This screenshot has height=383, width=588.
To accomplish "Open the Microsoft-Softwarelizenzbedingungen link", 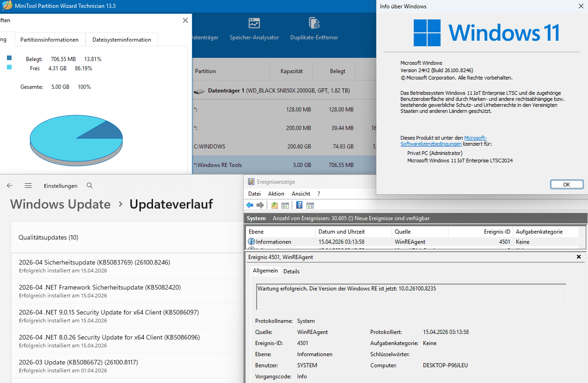I will pyautogui.click(x=443, y=141).
